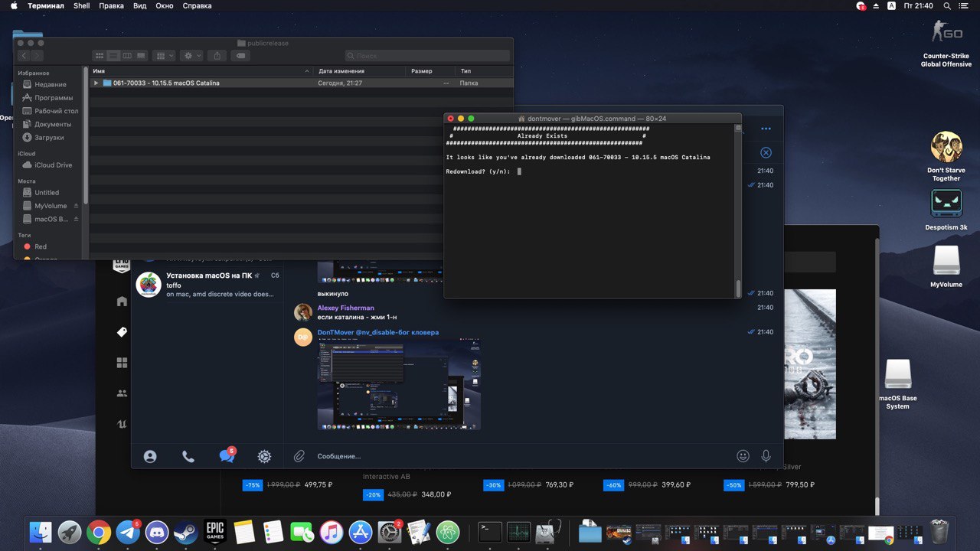This screenshot has width=980, height=551.
Task: Open the Shell menu
Action: (82, 5)
